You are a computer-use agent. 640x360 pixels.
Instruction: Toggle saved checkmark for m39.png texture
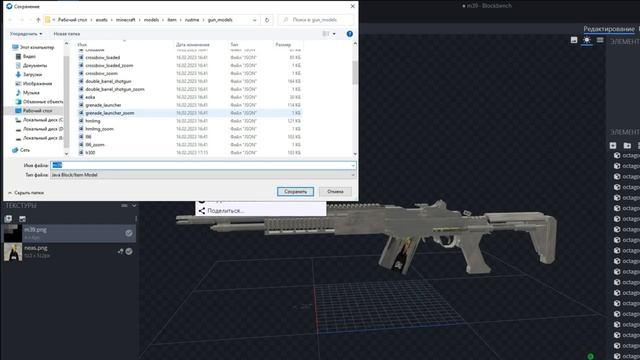[129, 233]
